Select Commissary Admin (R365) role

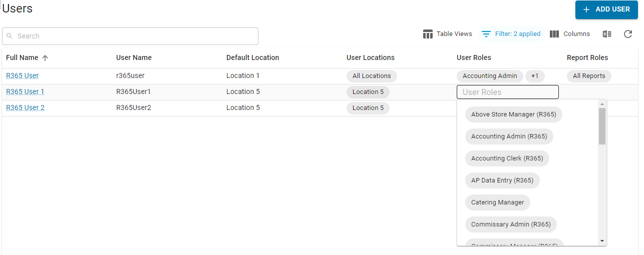tap(511, 224)
